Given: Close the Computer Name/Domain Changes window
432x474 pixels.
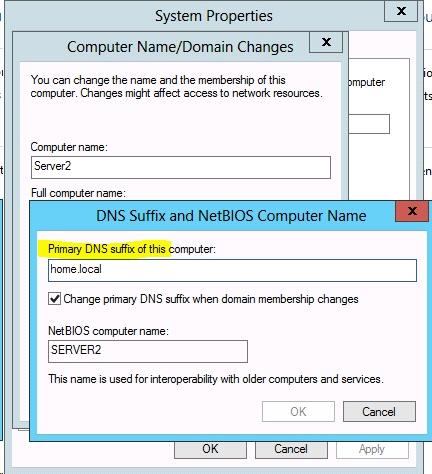Looking at the screenshot, I should 326,42.
